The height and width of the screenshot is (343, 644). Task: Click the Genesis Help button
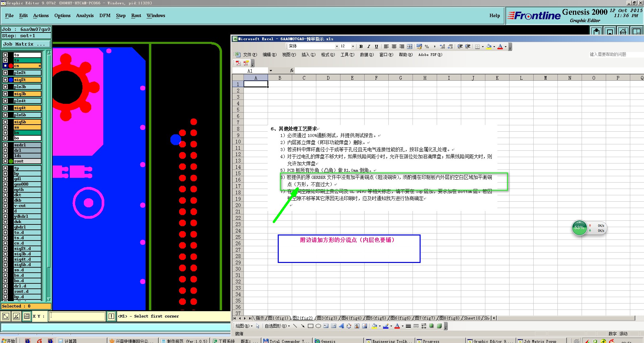click(494, 15)
